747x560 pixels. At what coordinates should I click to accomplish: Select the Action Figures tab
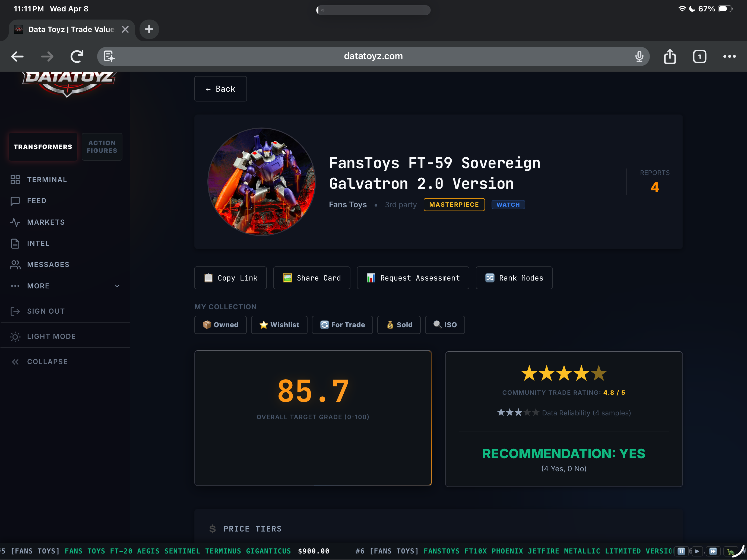102,147
